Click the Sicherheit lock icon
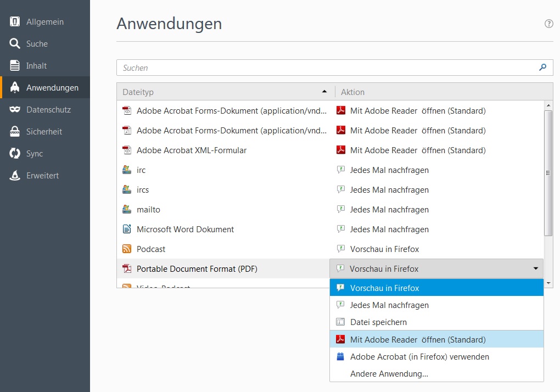This screenshot has width=560, height=392. pyautogui.click(x=15, y=131)
